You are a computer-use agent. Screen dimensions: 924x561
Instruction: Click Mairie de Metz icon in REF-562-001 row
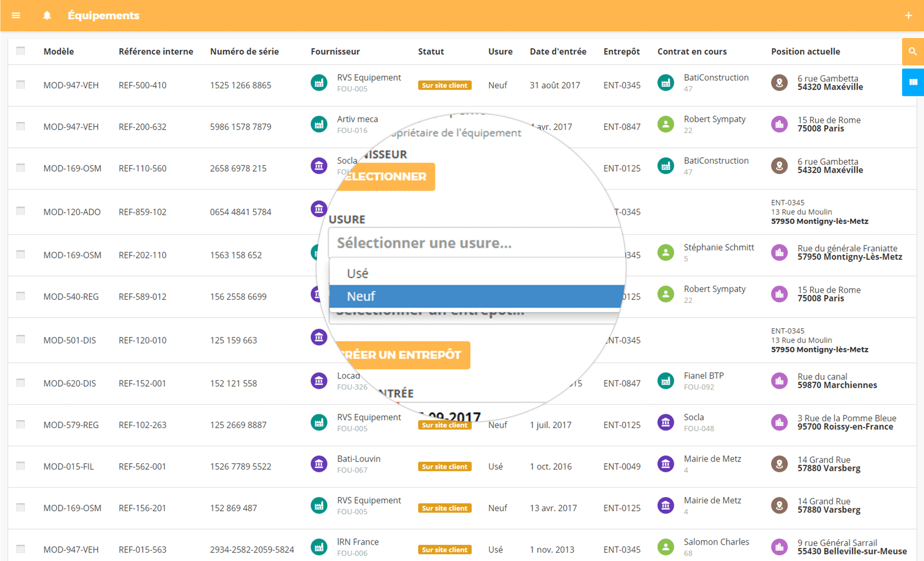666,464
